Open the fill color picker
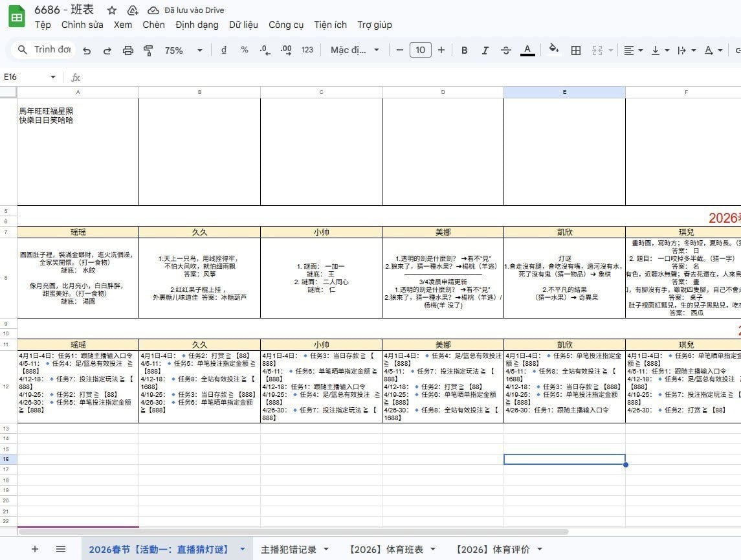Image resolution: width=741 pixels, height=560 pixels. point(553,50)
